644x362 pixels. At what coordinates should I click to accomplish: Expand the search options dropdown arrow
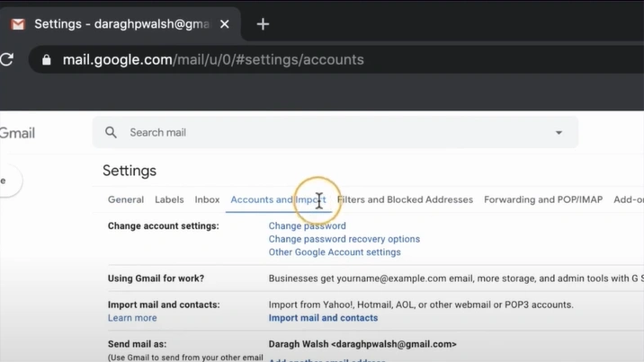[559, 132]
